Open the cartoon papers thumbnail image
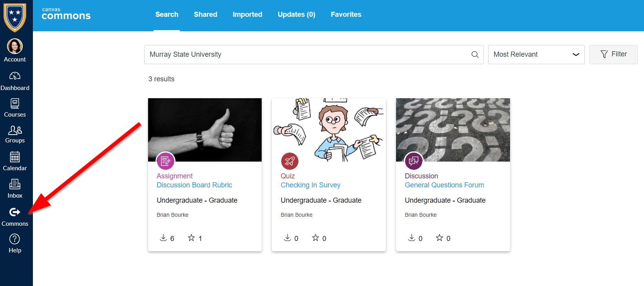This screenshot has height=286, width=644. [x=329, y=130]
